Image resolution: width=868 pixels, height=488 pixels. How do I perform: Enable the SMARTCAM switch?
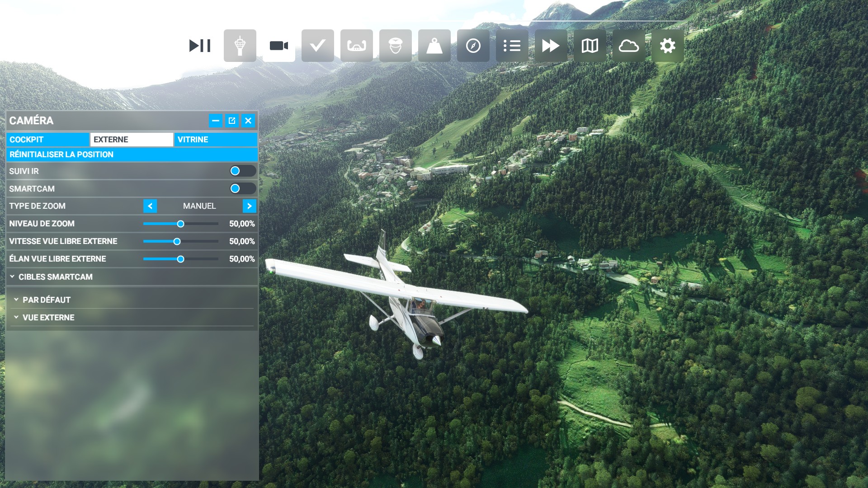(x=242, y=188)
